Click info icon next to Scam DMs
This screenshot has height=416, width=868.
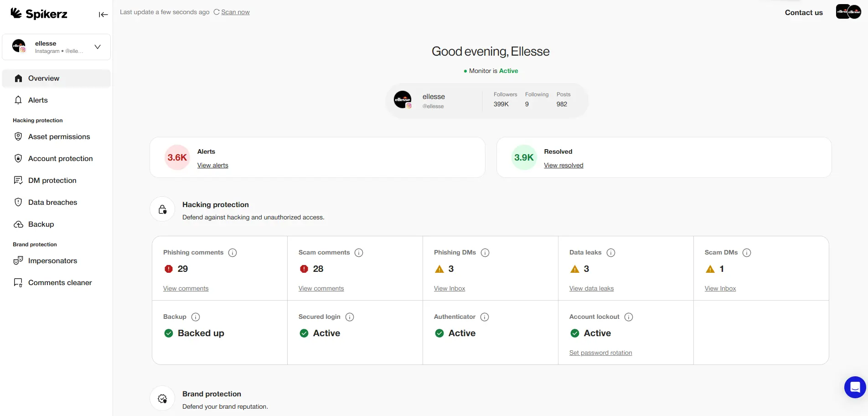tap(747, 253)
